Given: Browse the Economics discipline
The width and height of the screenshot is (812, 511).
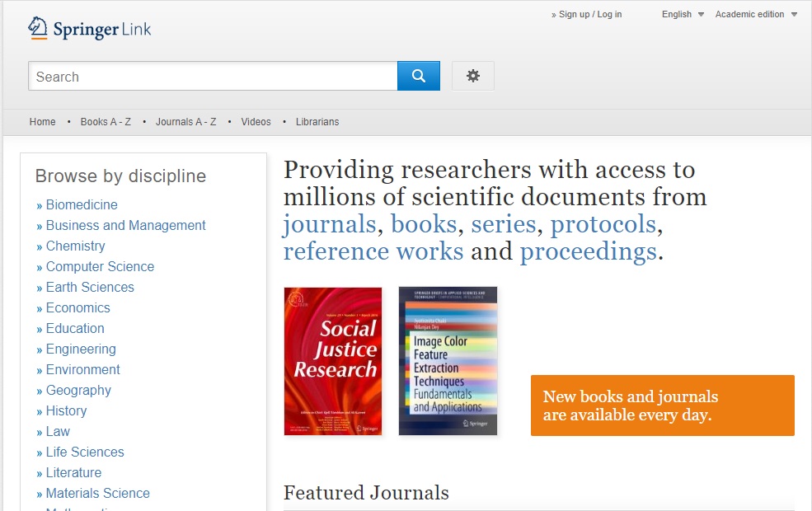Looking at the screenshot, I should [x=77, y=308].
